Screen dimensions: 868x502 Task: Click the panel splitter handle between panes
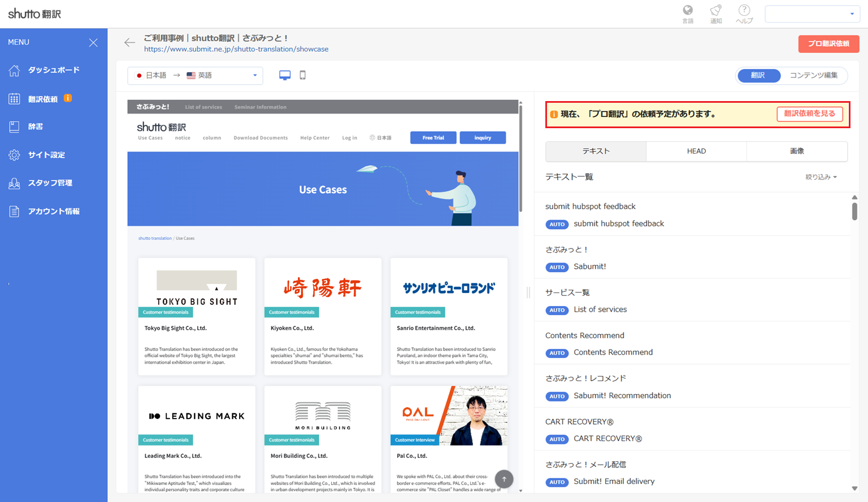click(528, 292)
